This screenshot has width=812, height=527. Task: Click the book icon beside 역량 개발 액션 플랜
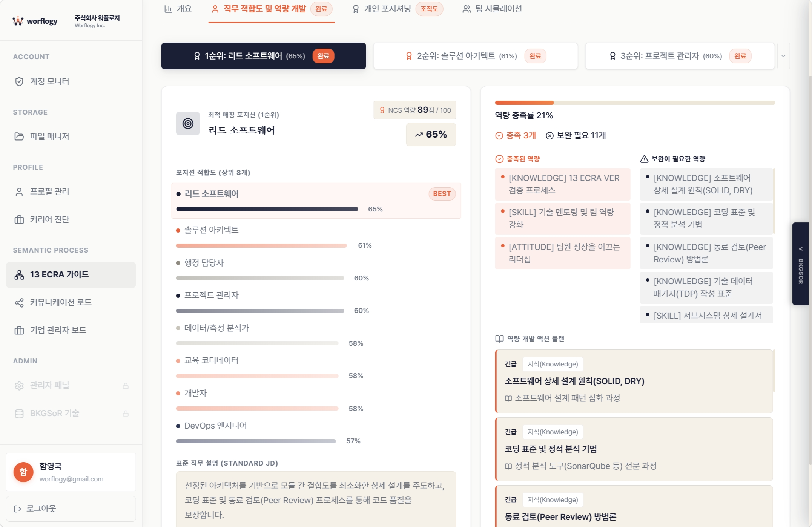click(x=499, y=339)
